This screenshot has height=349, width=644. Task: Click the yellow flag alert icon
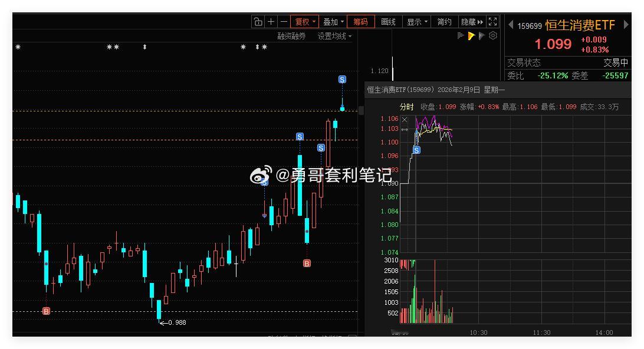click(x=471, y=35)
